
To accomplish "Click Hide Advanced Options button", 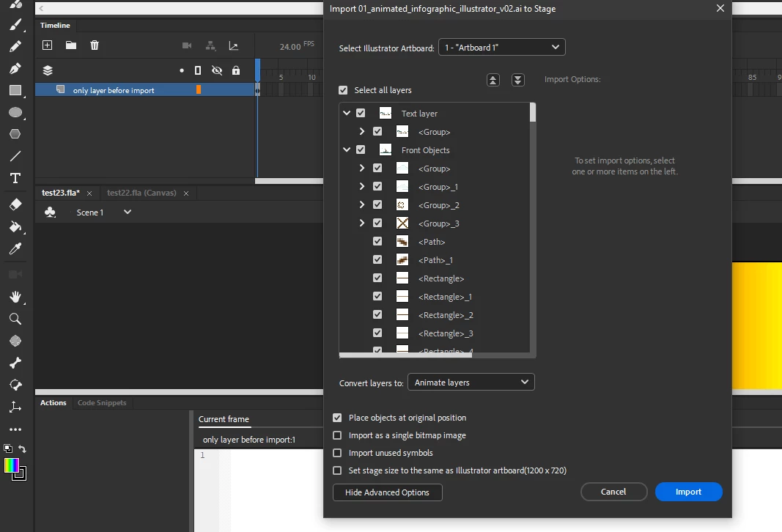I will 387,492.
